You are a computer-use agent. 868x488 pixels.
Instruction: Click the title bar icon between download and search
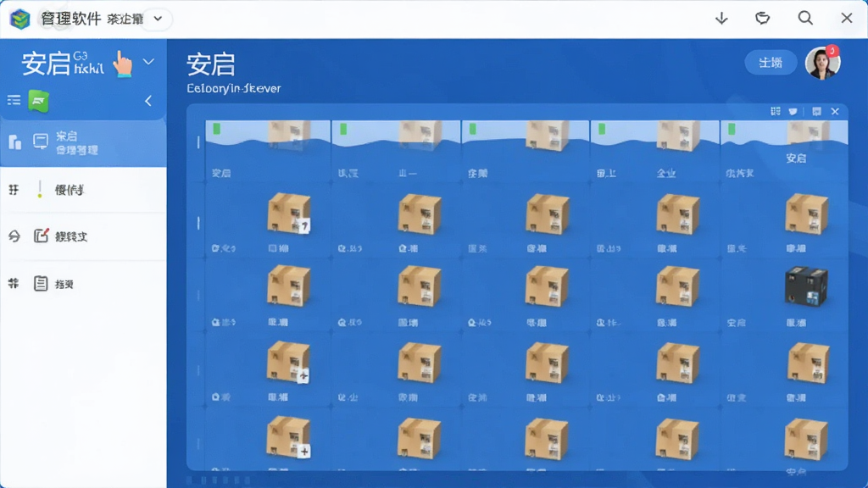(762, 19)
